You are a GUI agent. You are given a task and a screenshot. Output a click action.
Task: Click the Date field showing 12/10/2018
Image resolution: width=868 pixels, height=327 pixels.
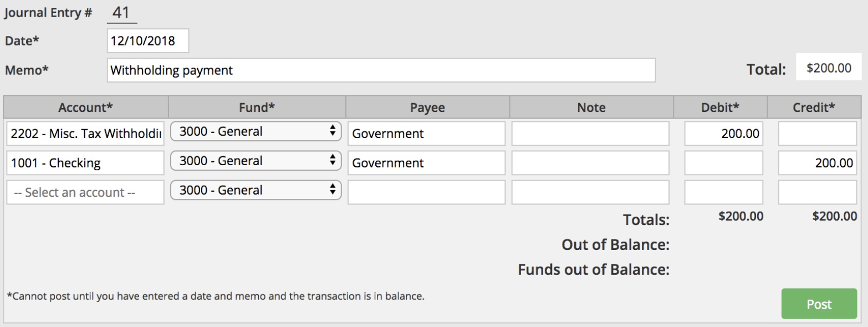click(147, 41)
